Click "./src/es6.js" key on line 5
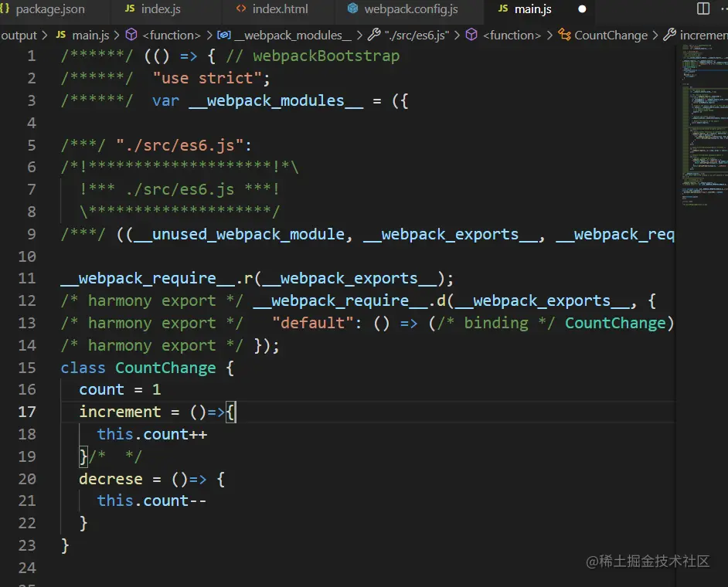 [179, 145]
